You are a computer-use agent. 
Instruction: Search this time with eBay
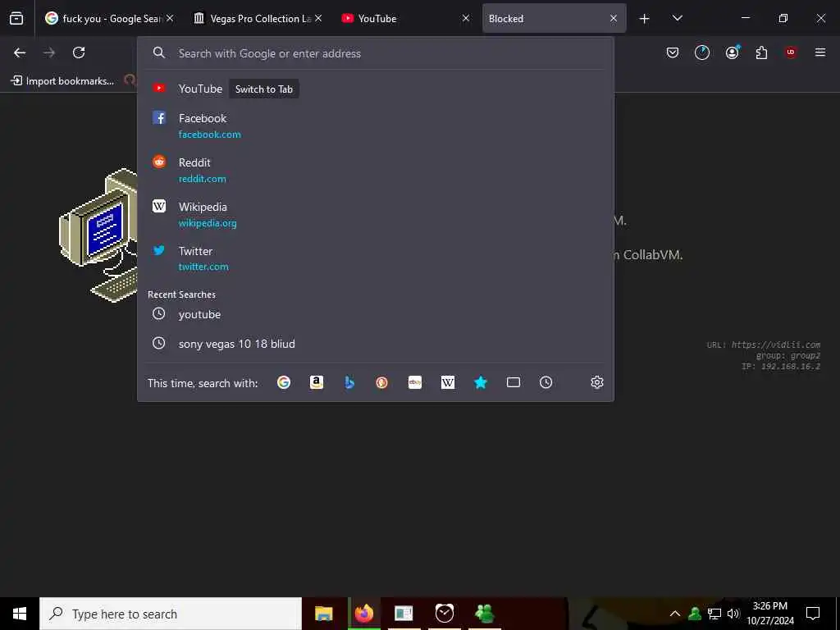pyautogui.click(x=415, y=382)
